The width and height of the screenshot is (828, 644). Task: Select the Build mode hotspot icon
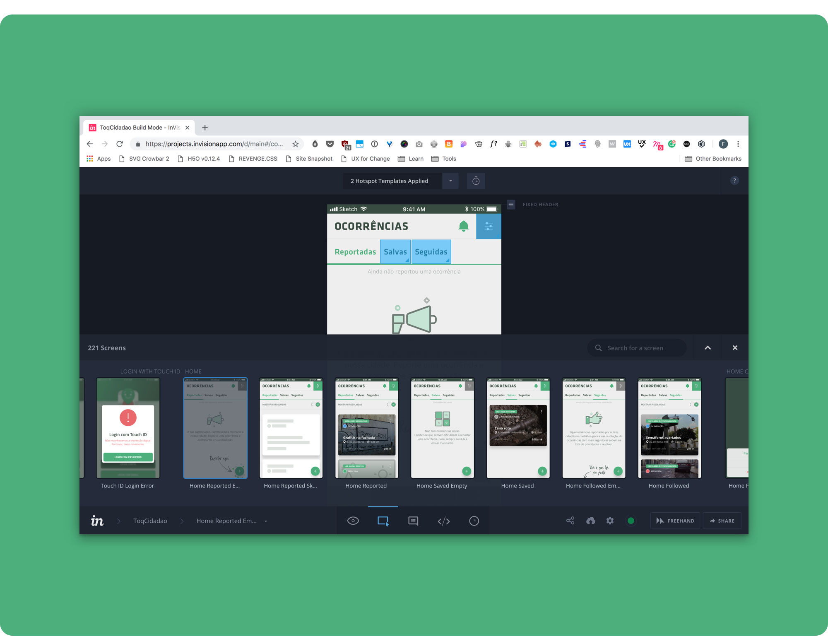pyautogui.click(x=383, y=521)
